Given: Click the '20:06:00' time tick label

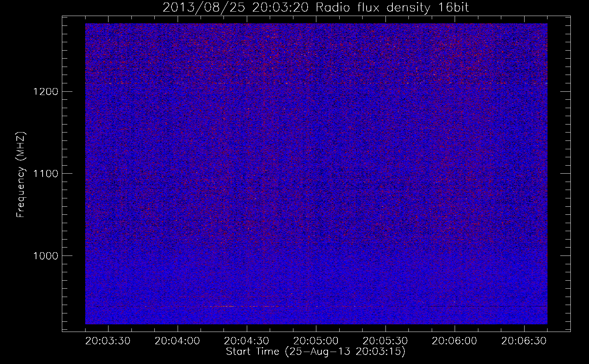Looking at the screenshot, I should (x=454, y=341).
